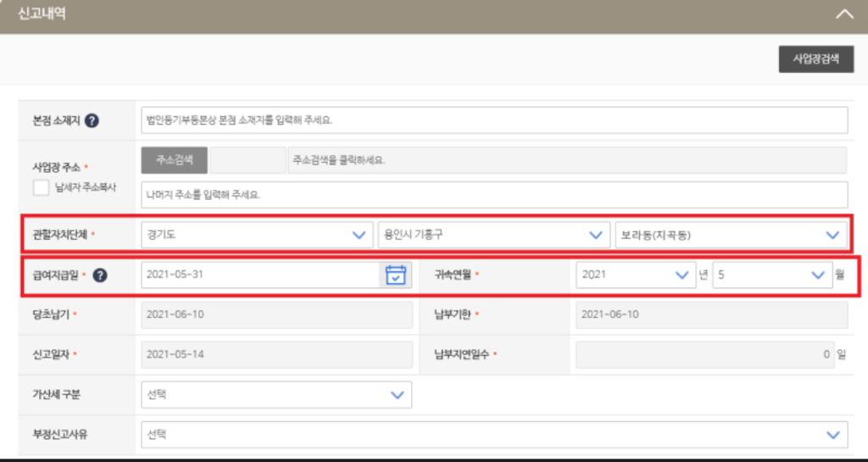This screenshot has width=868, height=462.
Task: Open the 경기도 province dropdown
Action: point(256,235)
